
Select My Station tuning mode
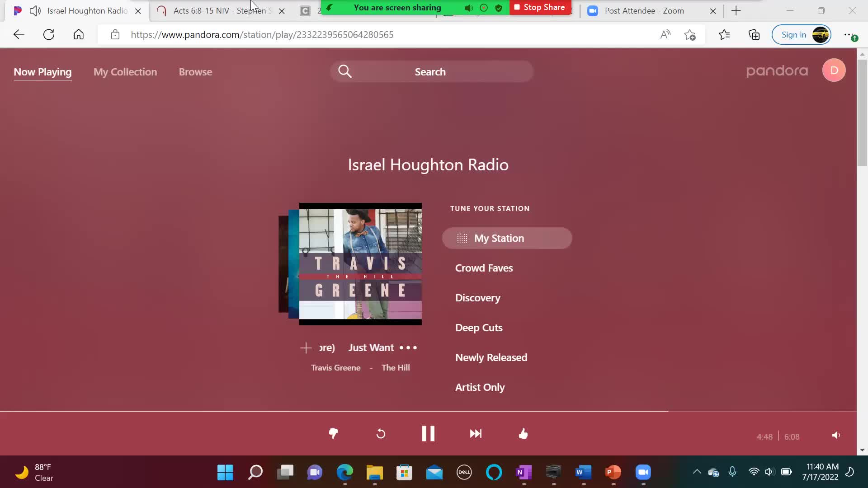507,238
